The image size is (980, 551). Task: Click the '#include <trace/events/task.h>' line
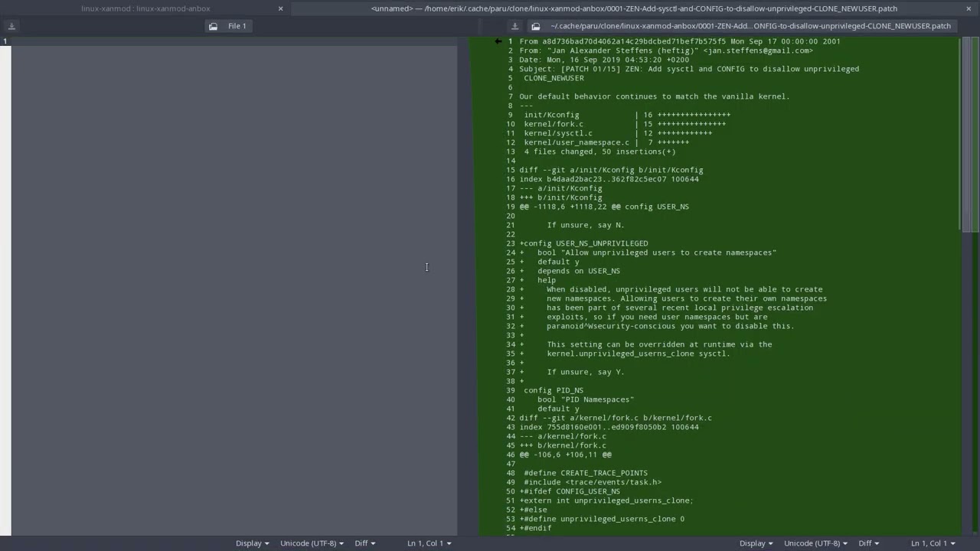point(593,482)
